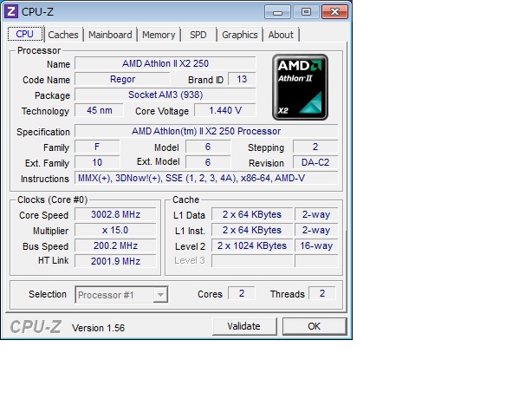This screenshot has width=532, height=399.
Task: Click the Multiplier value x 15.0
Action: (115, 230)
